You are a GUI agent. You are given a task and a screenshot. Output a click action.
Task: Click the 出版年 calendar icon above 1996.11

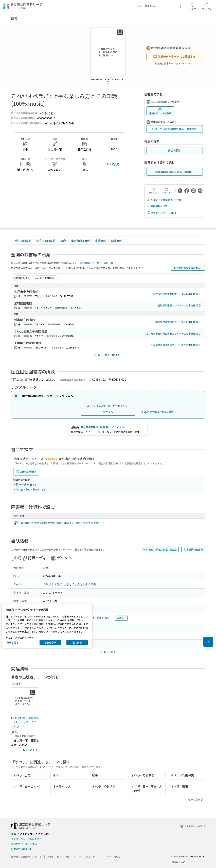coord(114,144)
